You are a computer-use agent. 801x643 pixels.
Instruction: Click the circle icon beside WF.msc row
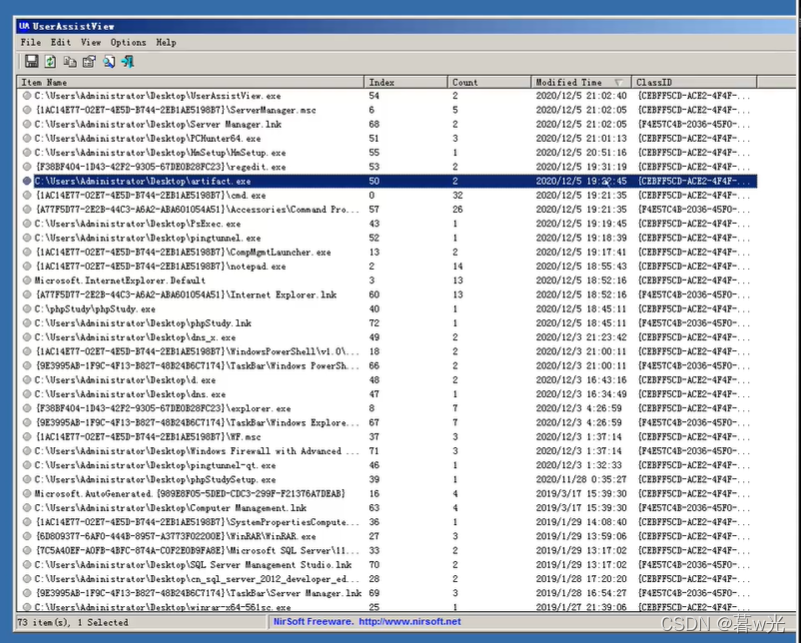(x=27, y=437)
